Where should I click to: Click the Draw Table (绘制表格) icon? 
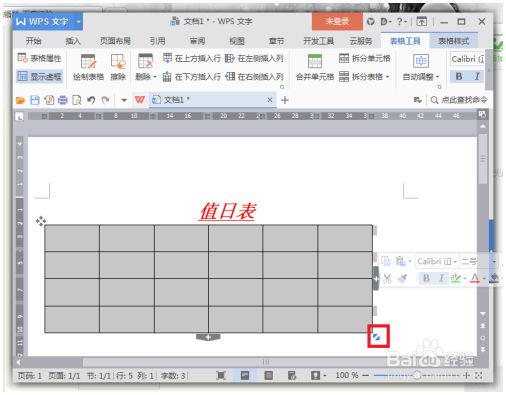88,62
